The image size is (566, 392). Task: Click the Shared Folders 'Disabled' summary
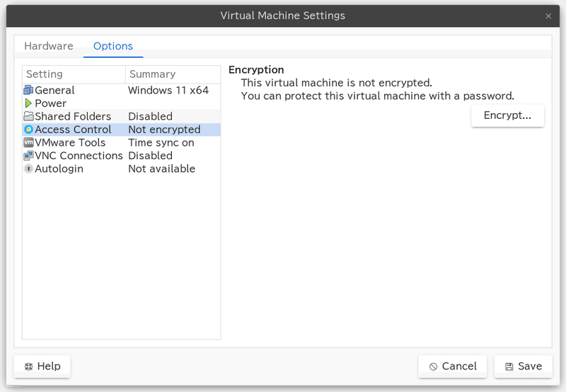[150, 116]
